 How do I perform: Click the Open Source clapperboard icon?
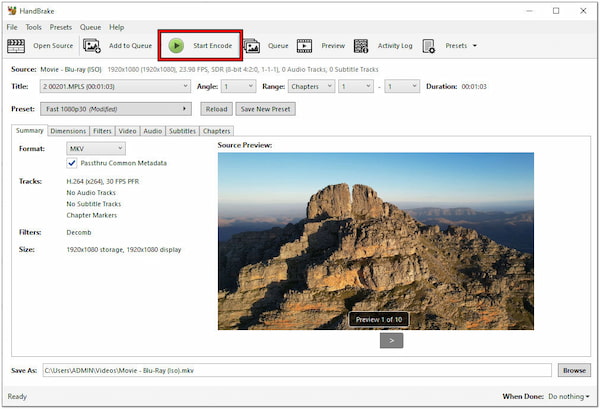[16, 46]
